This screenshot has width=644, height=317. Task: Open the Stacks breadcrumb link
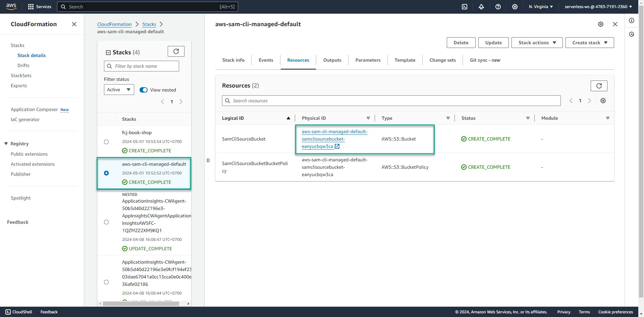149,24
